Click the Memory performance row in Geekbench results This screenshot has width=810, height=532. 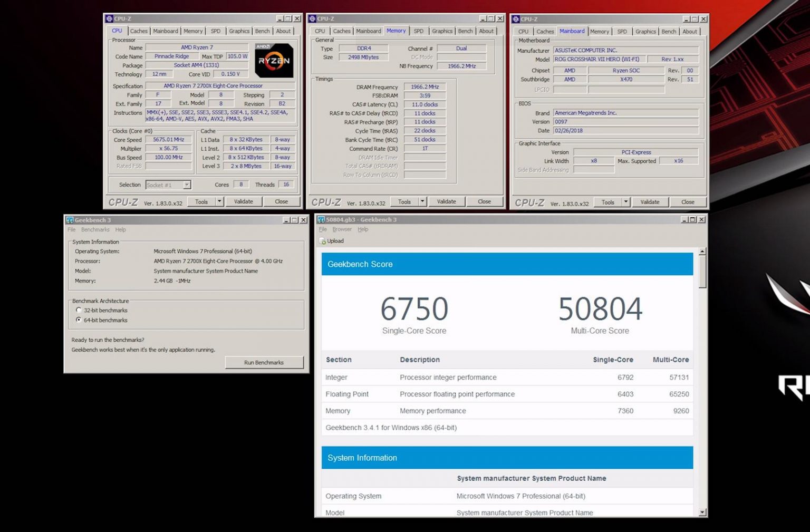(507, 411)
